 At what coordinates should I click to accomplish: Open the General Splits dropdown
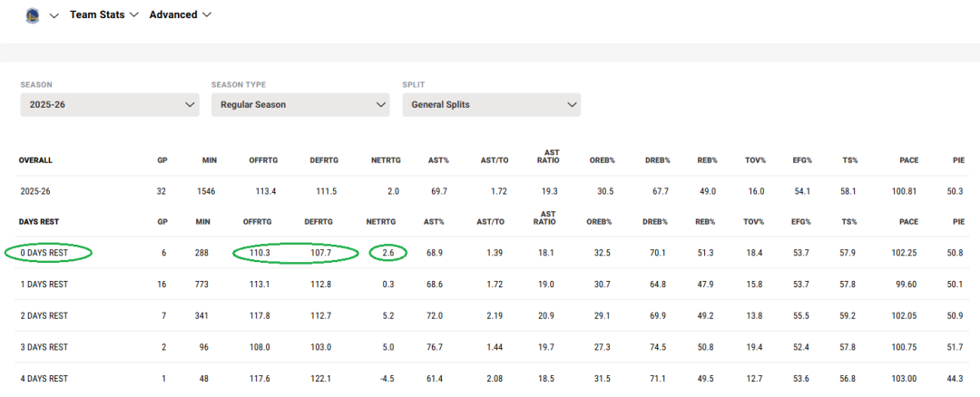[x=491, y=104]
